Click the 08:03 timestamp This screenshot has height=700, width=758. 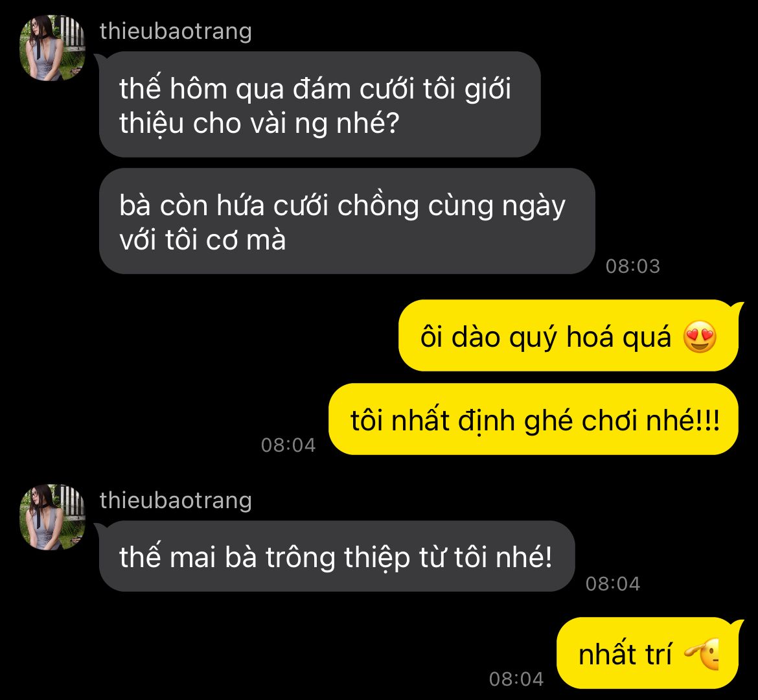[633, 266]
